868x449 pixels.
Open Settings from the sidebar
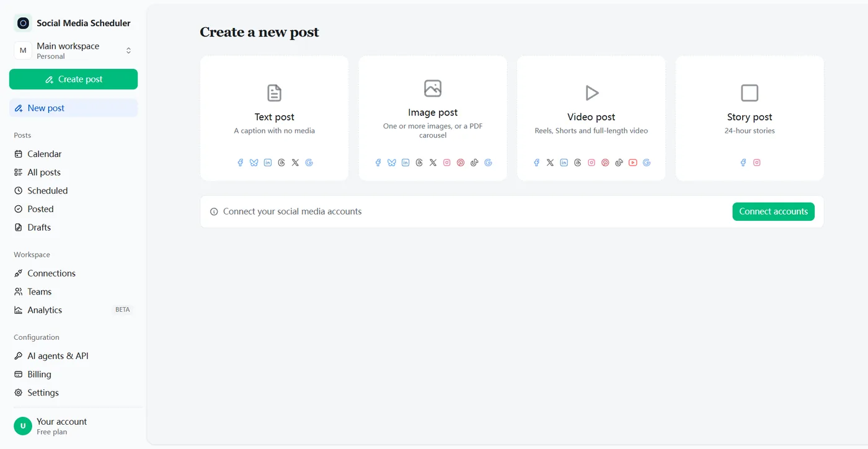(73, 393)
